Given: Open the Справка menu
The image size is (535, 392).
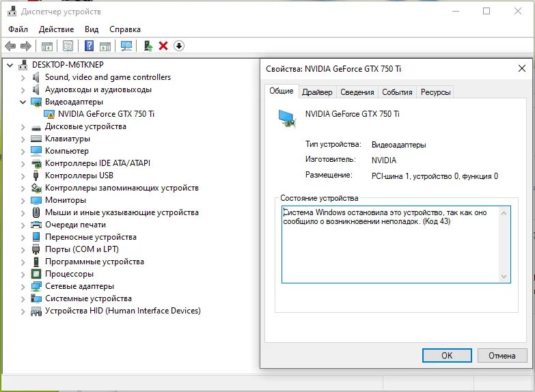Looking at the screenshot, I should pos(125,29).
